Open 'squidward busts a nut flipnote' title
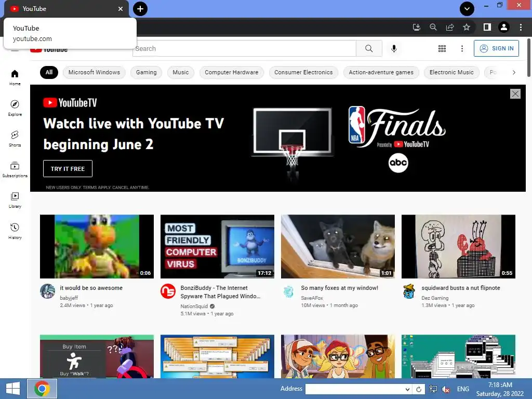 click(x=461, y=288)
